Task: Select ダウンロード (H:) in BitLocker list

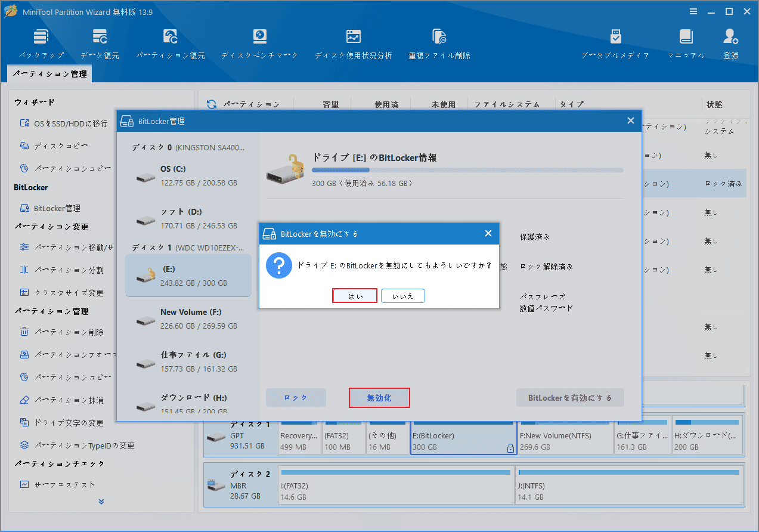Action: pyautogui.click(x=188, y=403)
